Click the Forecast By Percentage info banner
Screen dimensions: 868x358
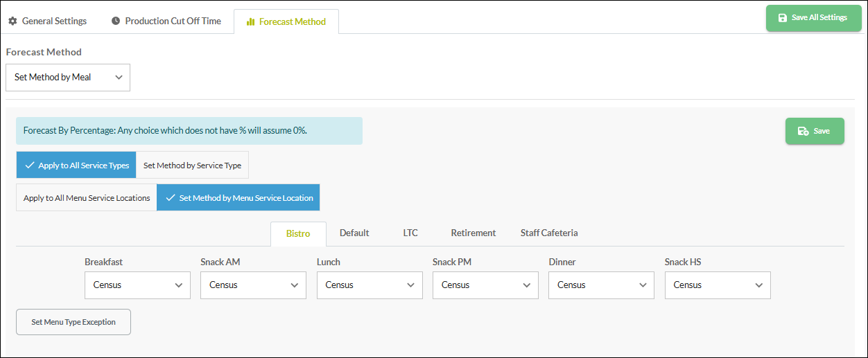189,131
